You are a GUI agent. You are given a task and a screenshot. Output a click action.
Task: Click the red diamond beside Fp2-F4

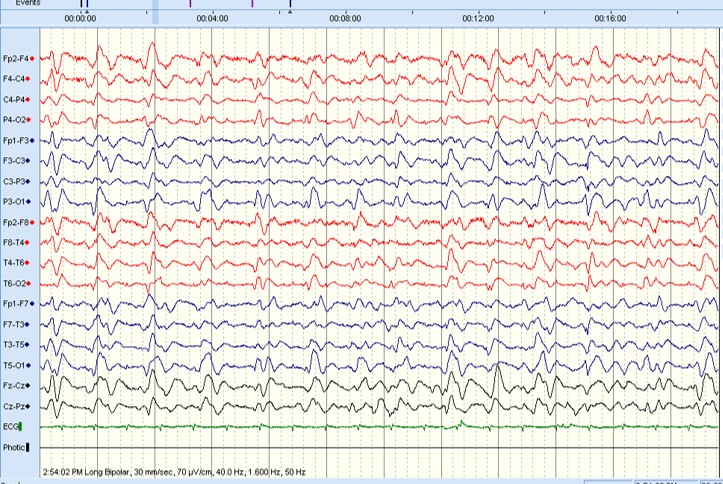(x=32, y=59)
